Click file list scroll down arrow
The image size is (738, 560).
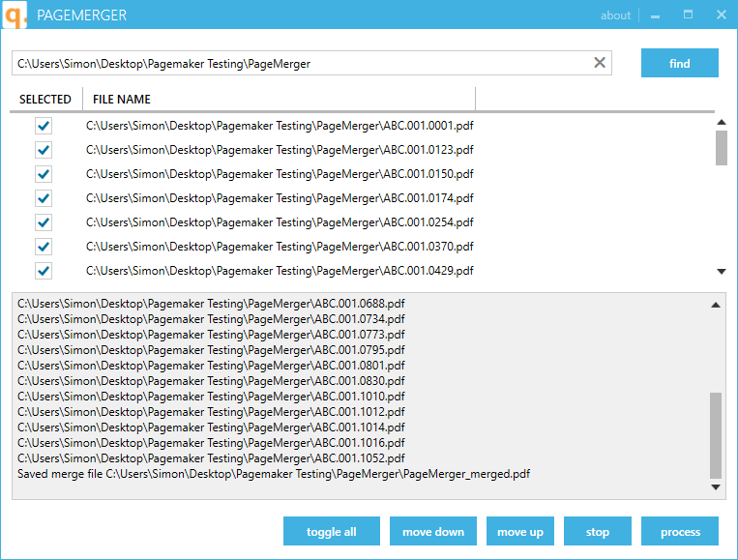[721, 271]
